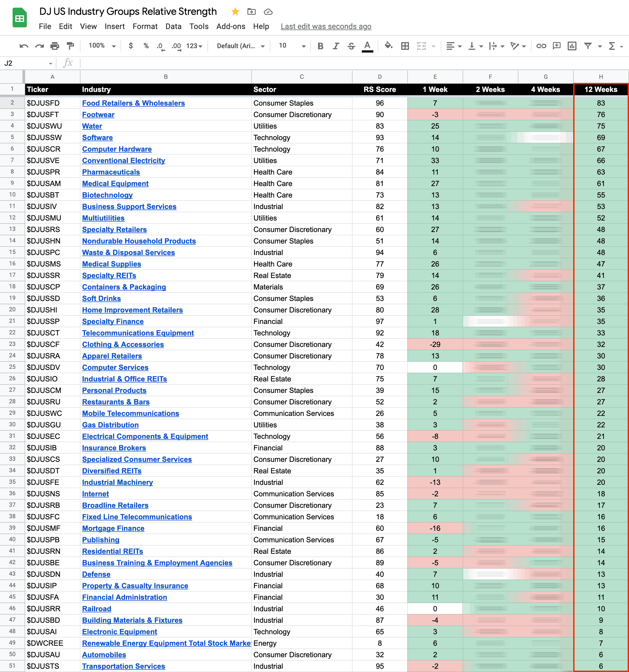Increase decimal places
This screenshot has height=672, width=629.
(176, 46)
